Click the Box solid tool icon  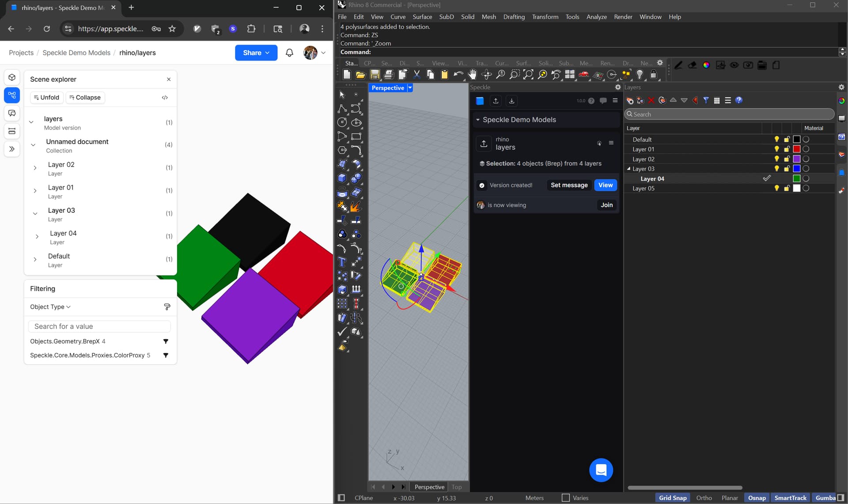[x=342, y=178]
